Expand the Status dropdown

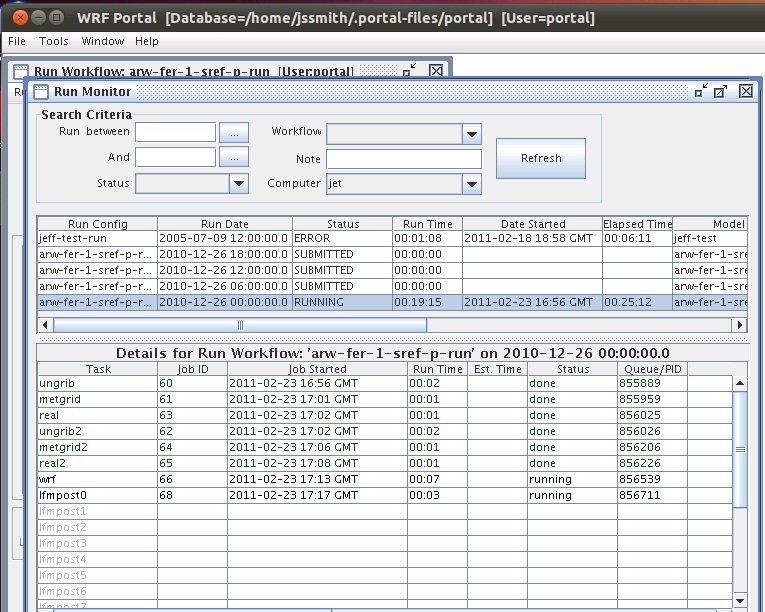[x=238, y=183]
